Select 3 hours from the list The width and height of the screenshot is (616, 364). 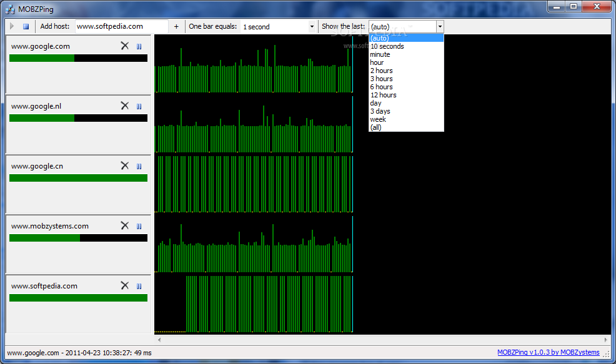pyautogui.click(x=406, y=79)
